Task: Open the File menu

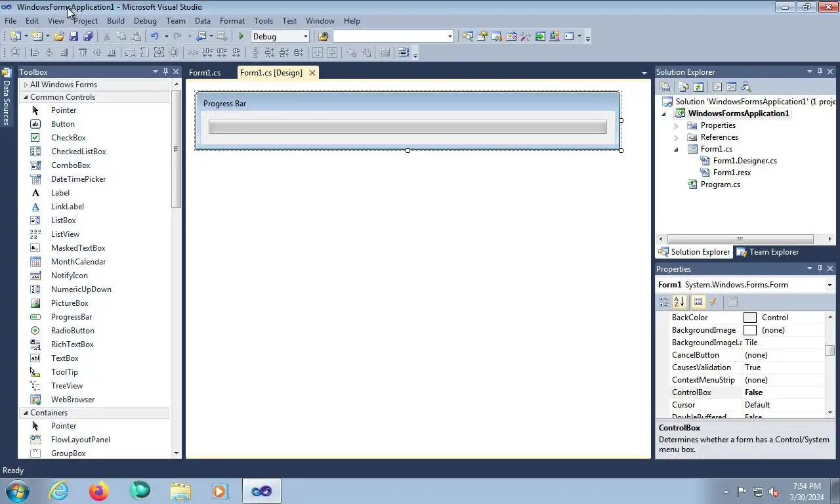Action: pos(10,21)
